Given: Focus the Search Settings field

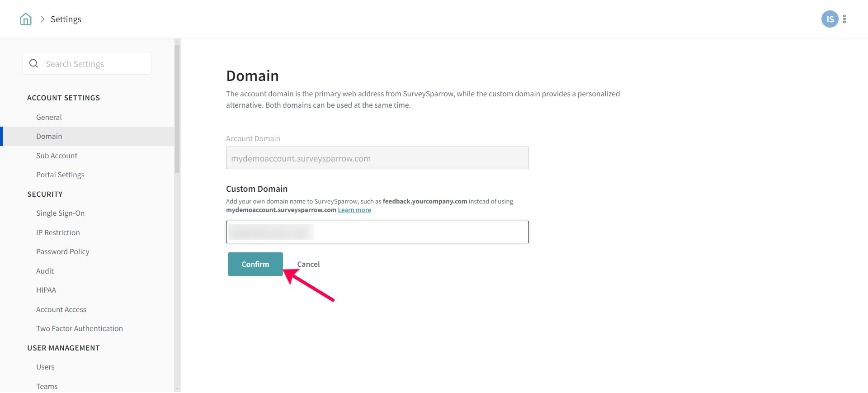Looking at the screenshot, I should (95, 64).
